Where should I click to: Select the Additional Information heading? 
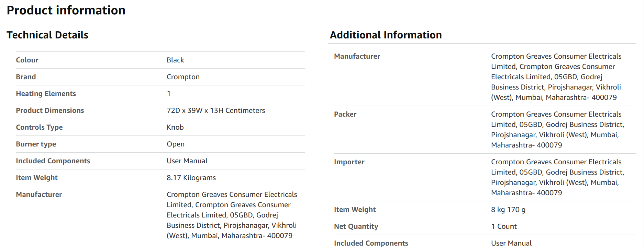[x=386, y=35]
